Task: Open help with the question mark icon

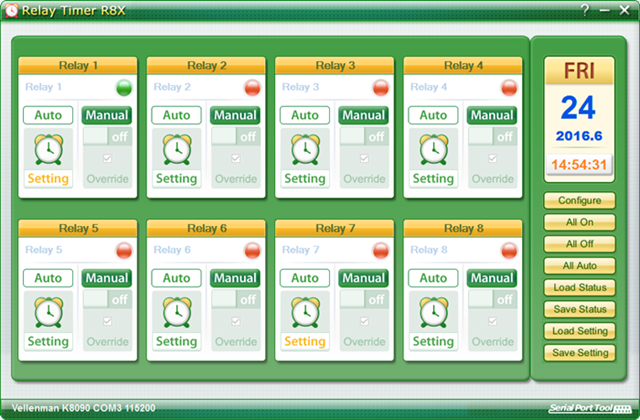Action: pos(585,10)
